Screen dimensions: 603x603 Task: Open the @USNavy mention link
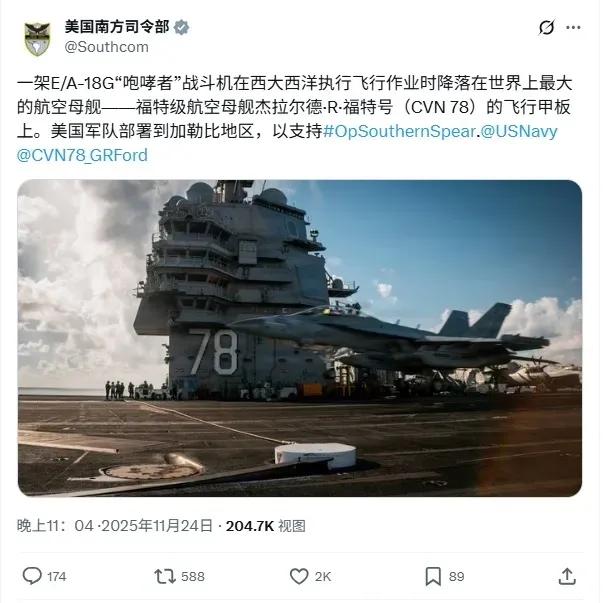518,132
